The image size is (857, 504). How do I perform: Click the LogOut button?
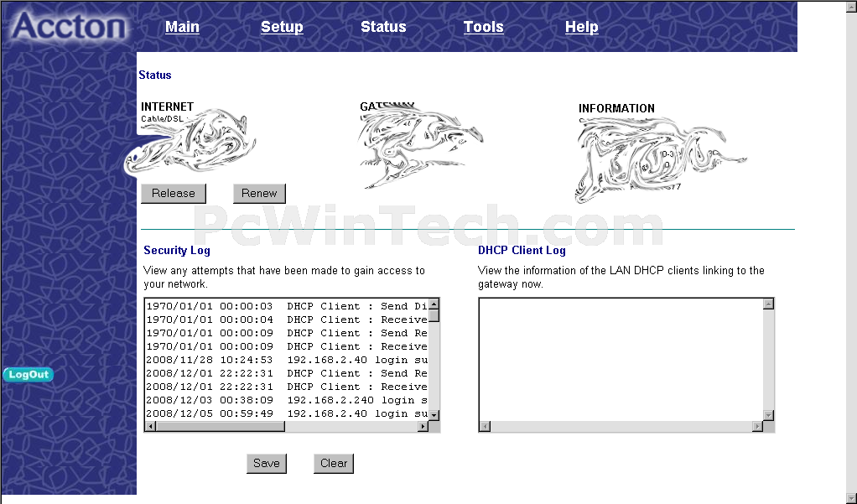28,375
